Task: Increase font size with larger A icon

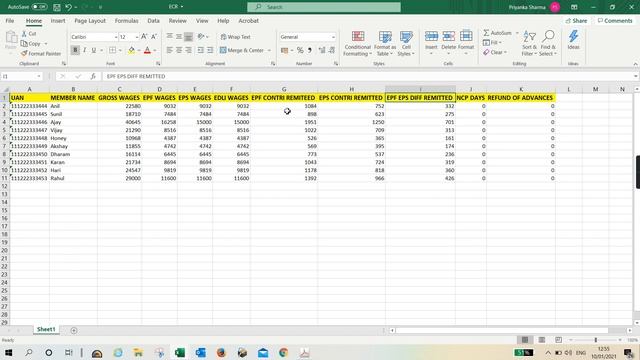Action: pyautogui.click(x=144, y=37)
